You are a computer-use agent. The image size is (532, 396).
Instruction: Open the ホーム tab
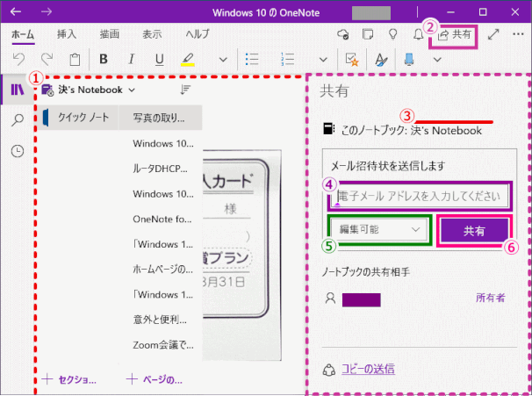click(x=23, y=34)
